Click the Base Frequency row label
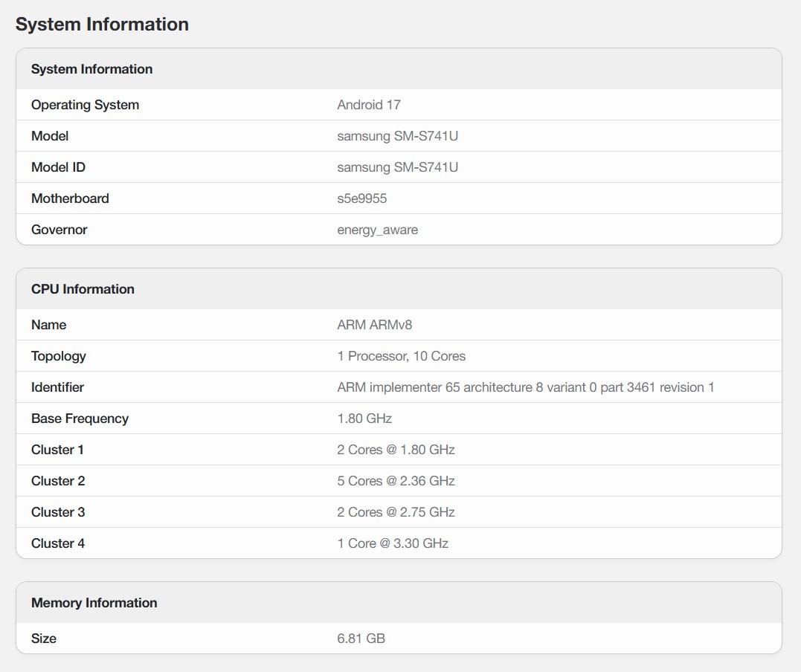This screenshot has height=672, width=801. click(x=80, y=419)
